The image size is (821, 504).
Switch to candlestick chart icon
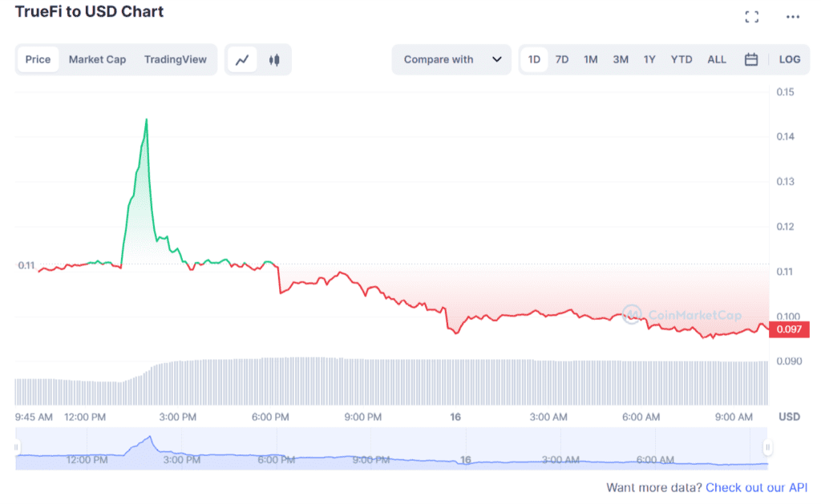(x=274, y=59)
